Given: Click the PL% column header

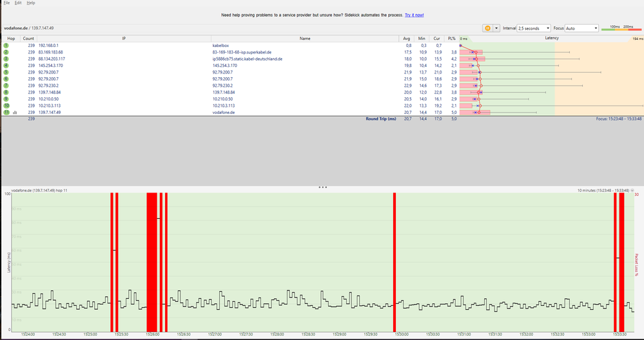Looking at the screenshot, I should point(452,39).
